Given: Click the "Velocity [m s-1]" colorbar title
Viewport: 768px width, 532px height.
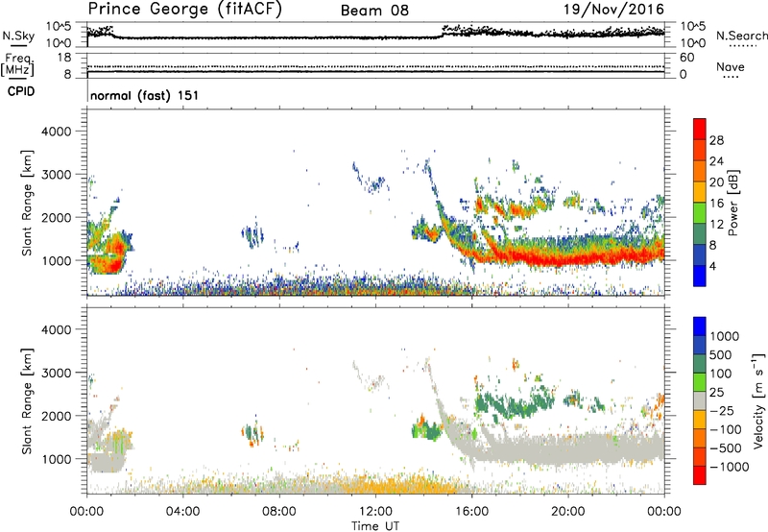Looking at the screenshot, I should click(758, 401).
